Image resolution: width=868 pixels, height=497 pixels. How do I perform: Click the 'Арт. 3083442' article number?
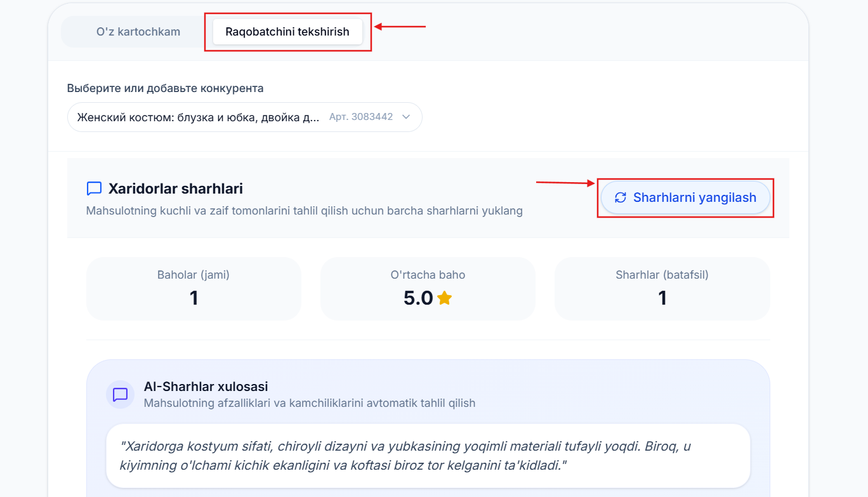pyautogui.click(x=361, y=117)
